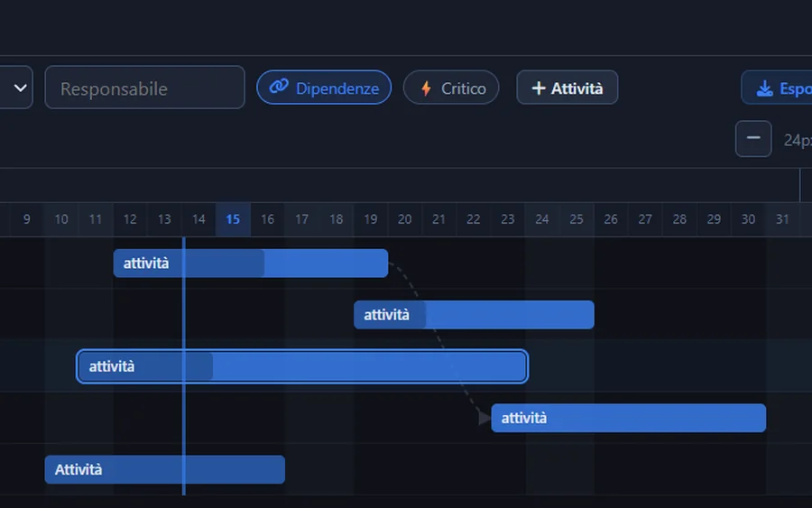Select the outlined attività bar starting on day 10
Screen dimensions: 812x508
tap(302, 366)
